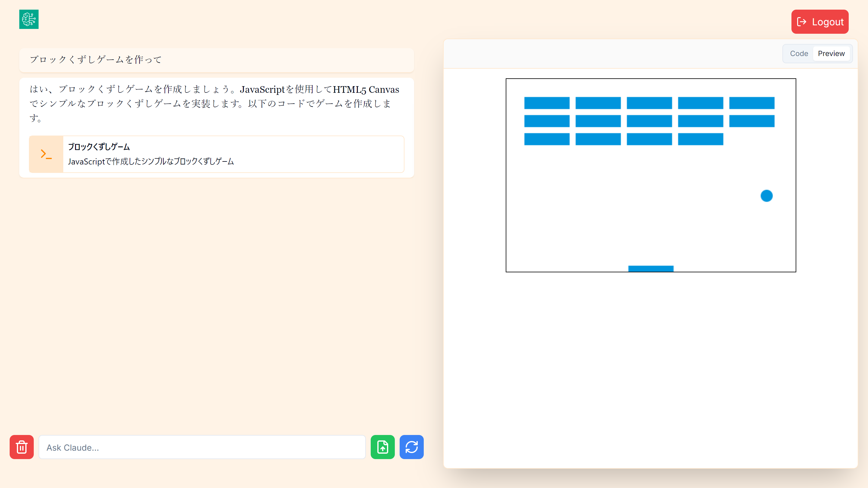Switch to the Code tab
This screenshot has height=488, width=868.
pos(799,54)
